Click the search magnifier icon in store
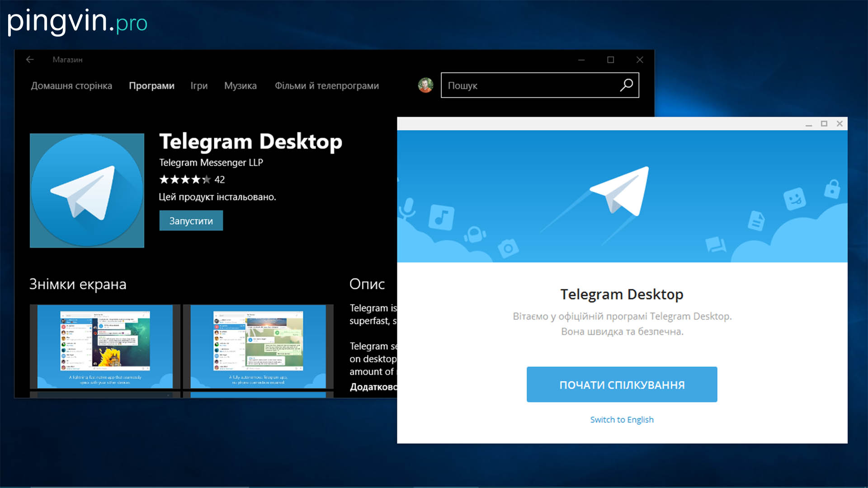The width and height of the screenshot is (868, 488). 627,86
